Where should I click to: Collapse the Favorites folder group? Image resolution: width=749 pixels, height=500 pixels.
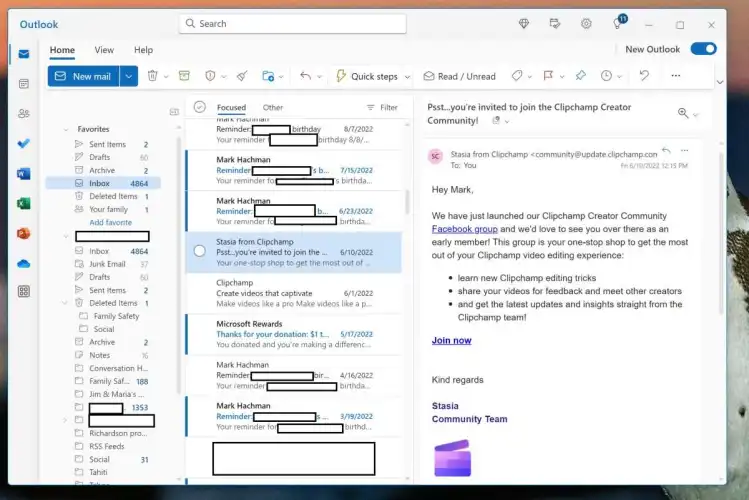(66, 129)
